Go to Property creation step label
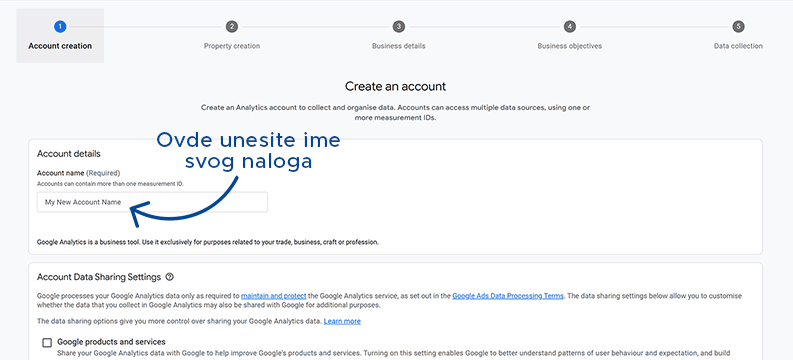This screenshot has height=360, width=793. pos(232,46)
